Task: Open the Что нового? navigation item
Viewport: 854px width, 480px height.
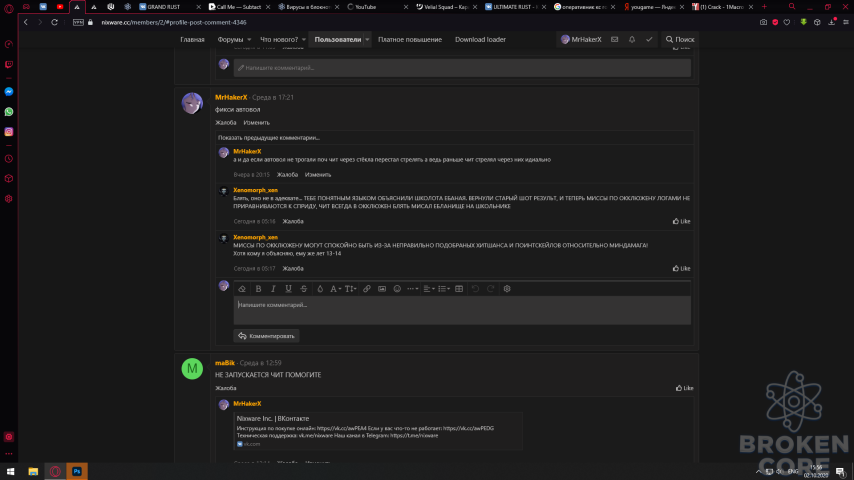Action: pyautogui.click(x=279, y=39)
